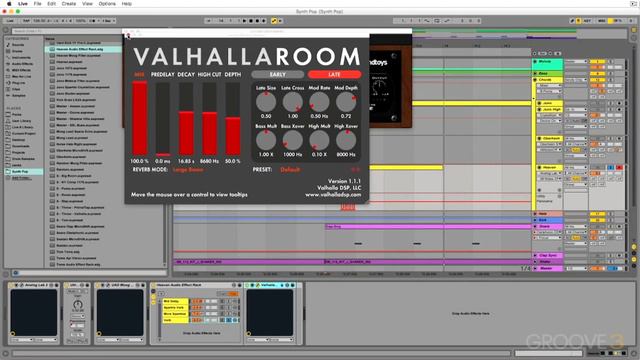Select Mid Delay chain in rack

[x=176, y=301]
